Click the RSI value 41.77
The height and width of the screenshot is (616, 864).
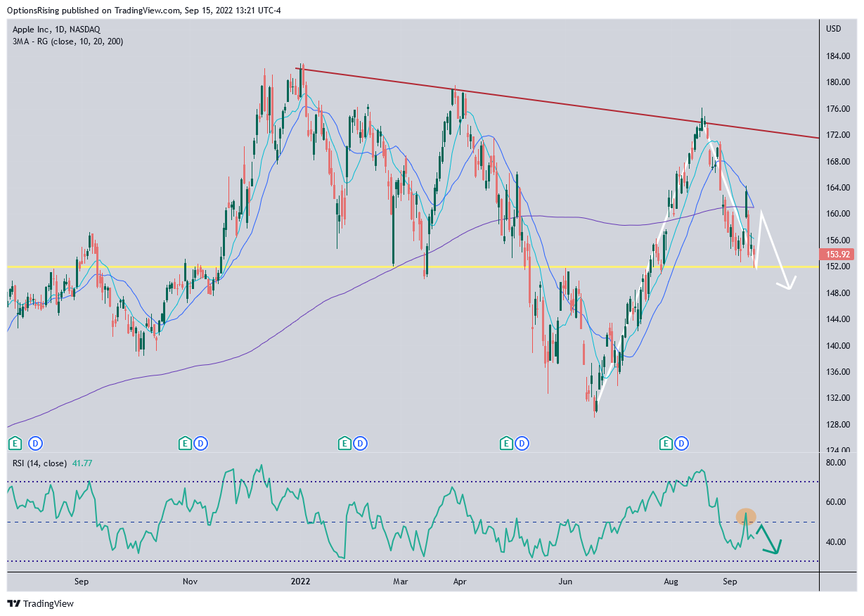tap(82, 463)
